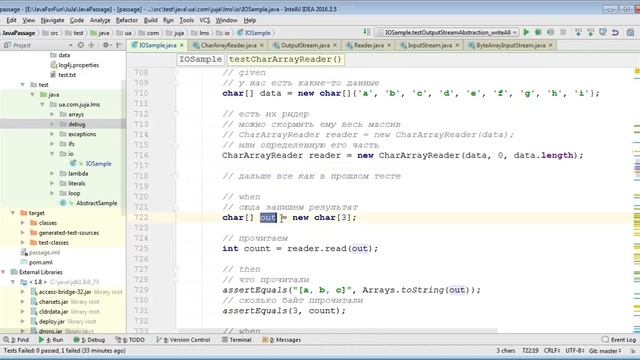Select pom.xml in project tree
This screenshot has height=360, width=640.
pyautogui.click(x=40, y=262)
